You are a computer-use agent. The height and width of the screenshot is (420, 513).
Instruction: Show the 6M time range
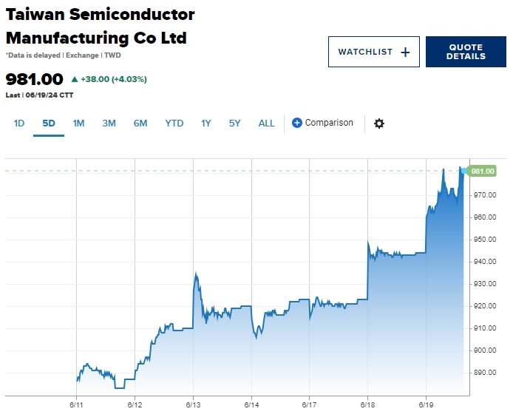tap(140, 123)
